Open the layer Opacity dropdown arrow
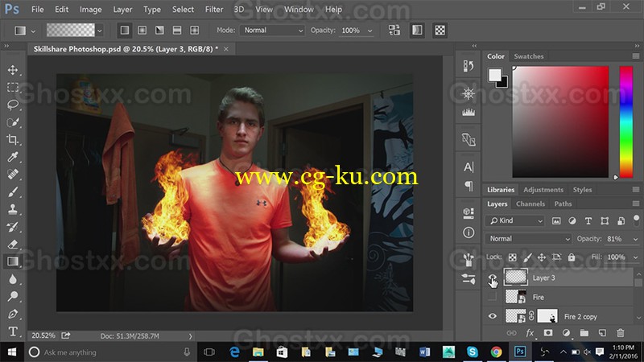The height and width of the screenshot is (362, 644). [x=635, y=239]
